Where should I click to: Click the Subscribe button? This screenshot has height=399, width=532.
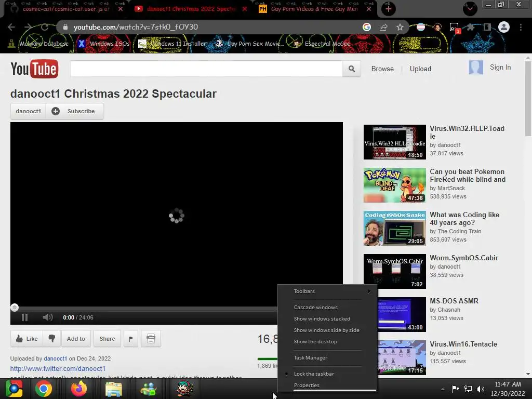pyautogui.click(x=75, y=111)
